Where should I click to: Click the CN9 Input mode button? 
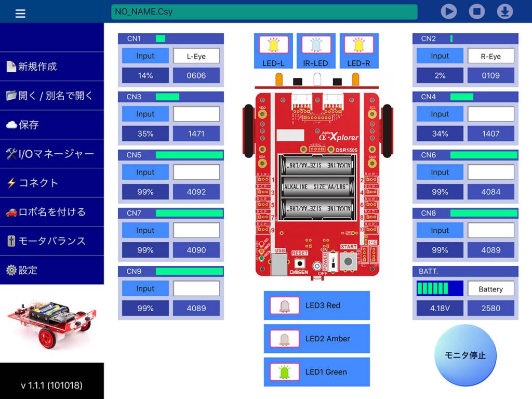click(145, 289)
